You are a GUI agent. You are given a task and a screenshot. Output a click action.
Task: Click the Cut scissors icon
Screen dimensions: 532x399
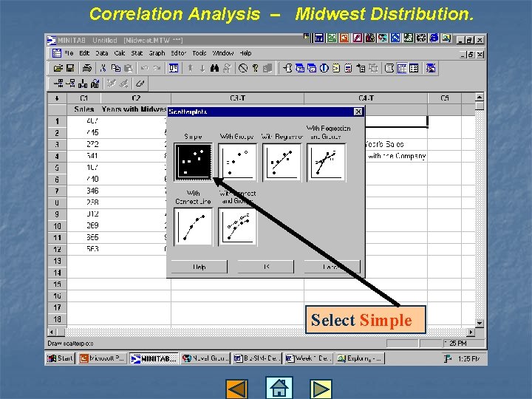[103, 68]
